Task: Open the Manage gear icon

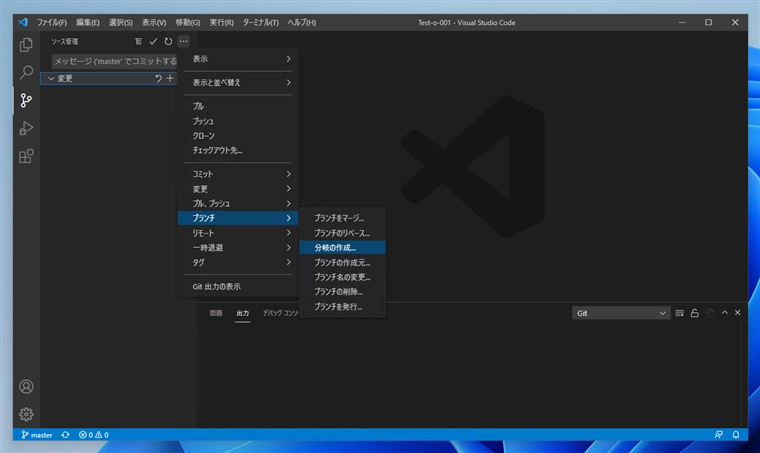Action: (26, 414)
